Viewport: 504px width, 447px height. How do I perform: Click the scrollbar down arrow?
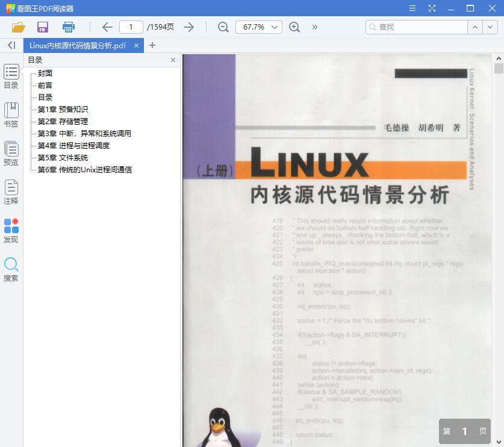pos(499,442)
